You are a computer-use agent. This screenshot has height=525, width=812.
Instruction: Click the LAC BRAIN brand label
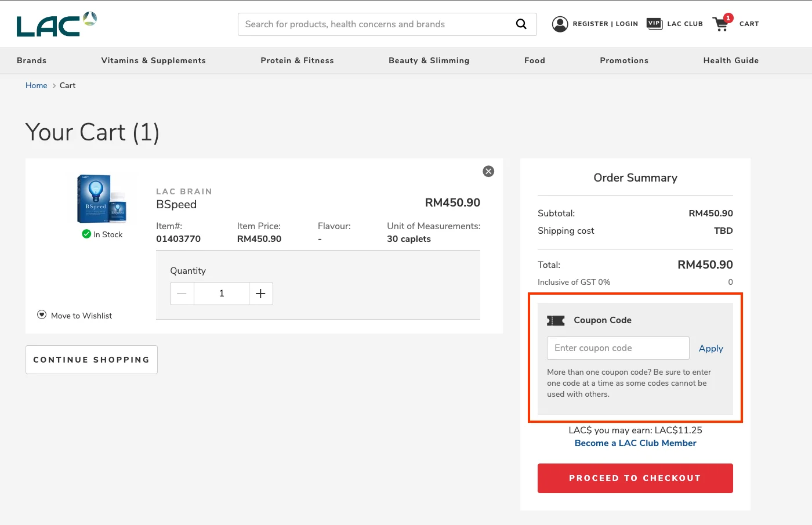tap(184, 191)
